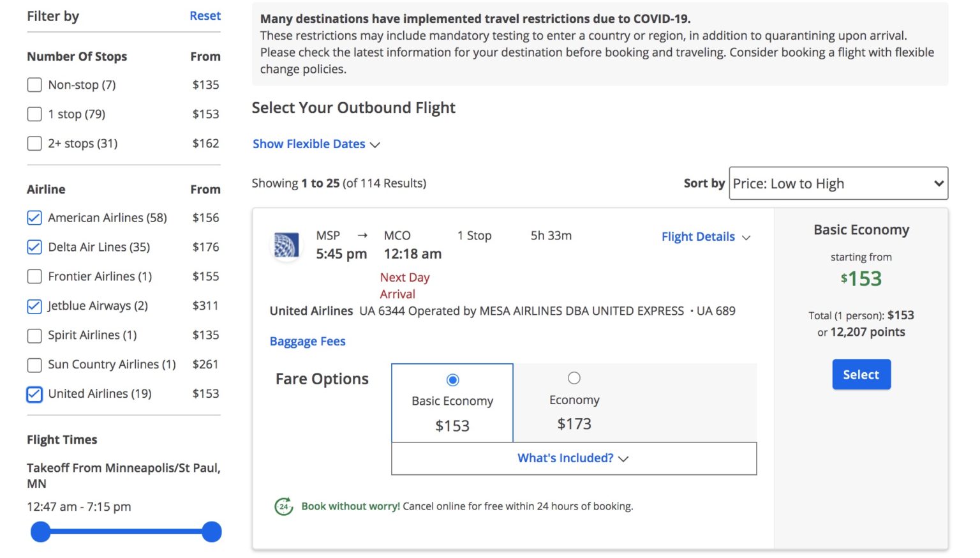Enable the 1 stop filter

[34, 114]
